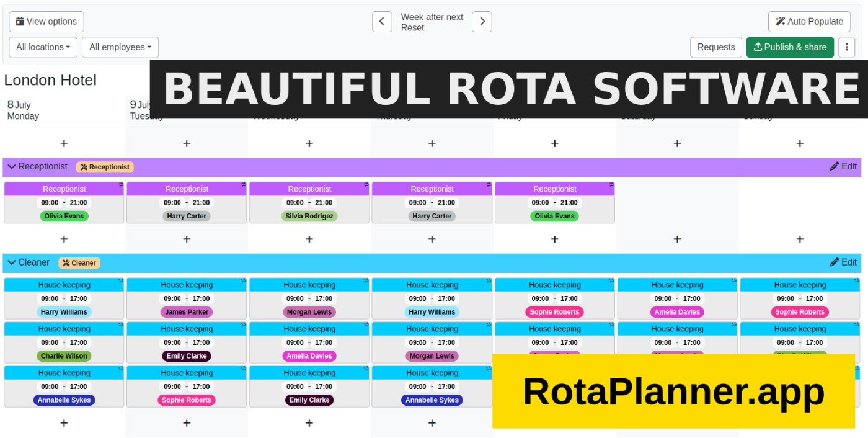Image resolution: width=868 pixels, height=438 pixels.
Task: Open the three-dot more options menu
Action: 847,47
